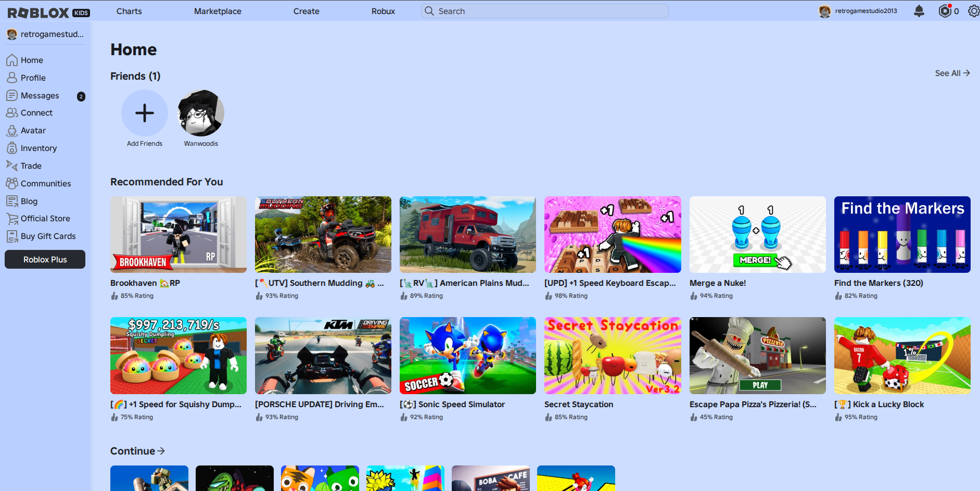Click the Inventory backpack icon in sidebar

(x=12, y=148)
